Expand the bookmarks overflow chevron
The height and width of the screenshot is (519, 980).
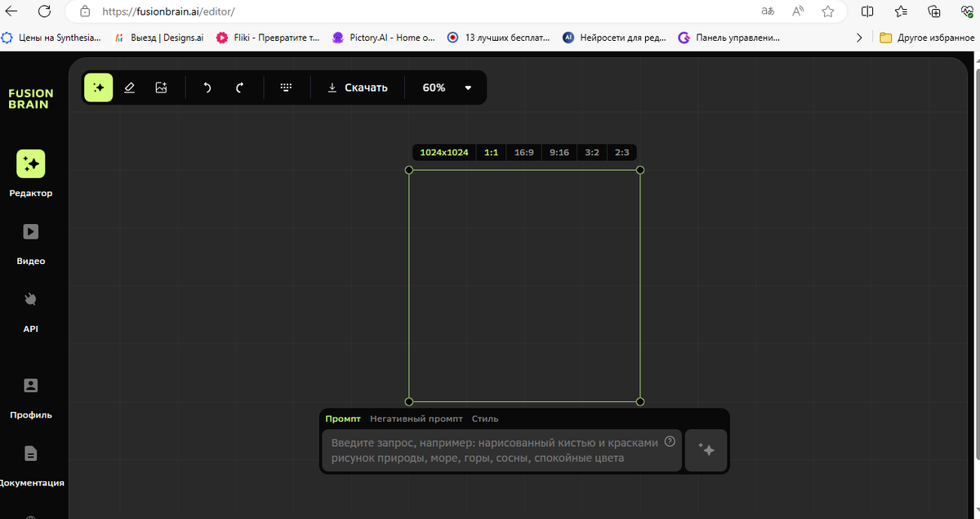[x=858, y=38]
